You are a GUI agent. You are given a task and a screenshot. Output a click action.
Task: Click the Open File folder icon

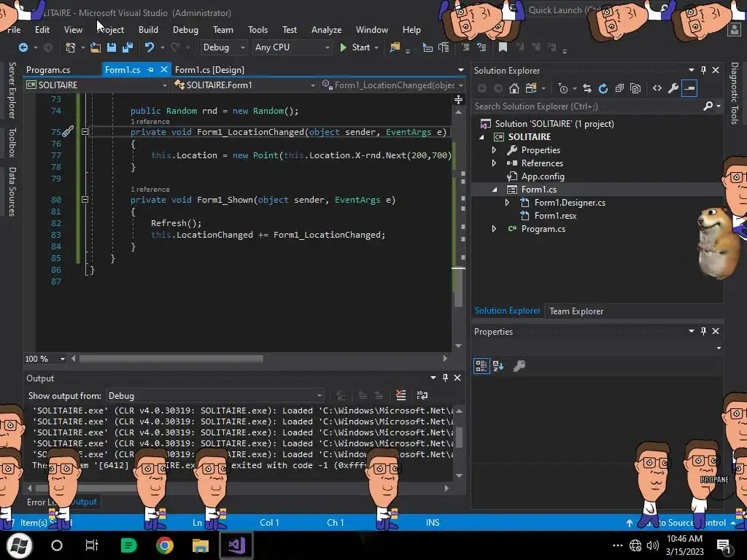(96, 47)
